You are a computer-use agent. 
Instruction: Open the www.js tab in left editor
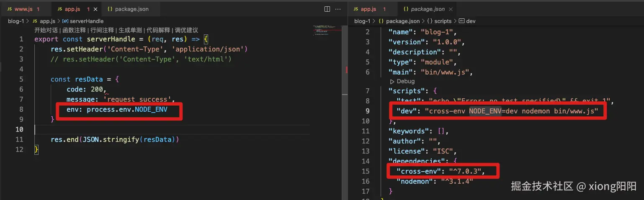[23, 9]
